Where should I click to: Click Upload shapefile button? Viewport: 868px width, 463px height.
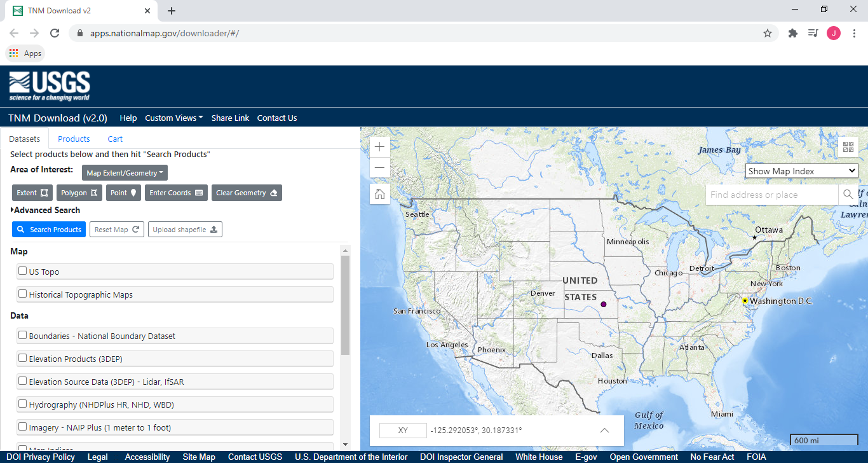tap(185, 230)
